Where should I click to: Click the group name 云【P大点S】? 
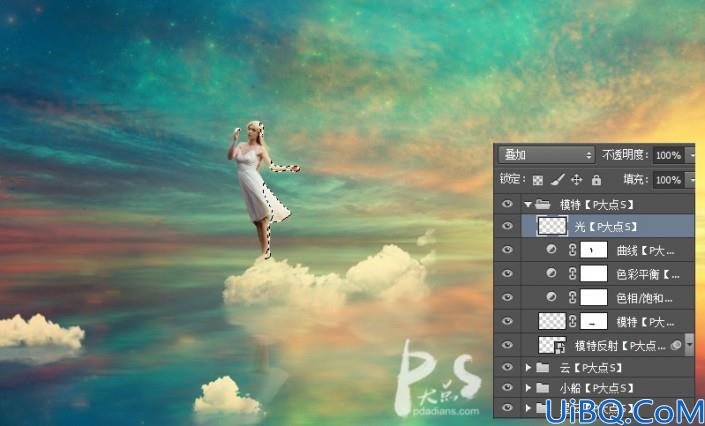click(x=591, y=368)
